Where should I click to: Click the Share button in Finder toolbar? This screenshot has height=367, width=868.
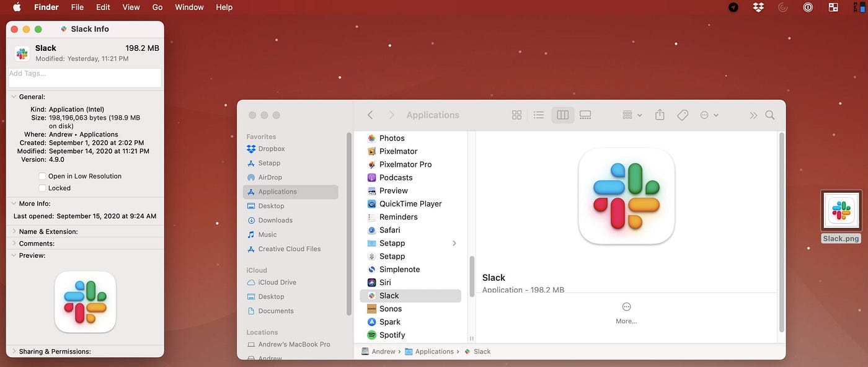pyautogui.click(x=660, y=115)
